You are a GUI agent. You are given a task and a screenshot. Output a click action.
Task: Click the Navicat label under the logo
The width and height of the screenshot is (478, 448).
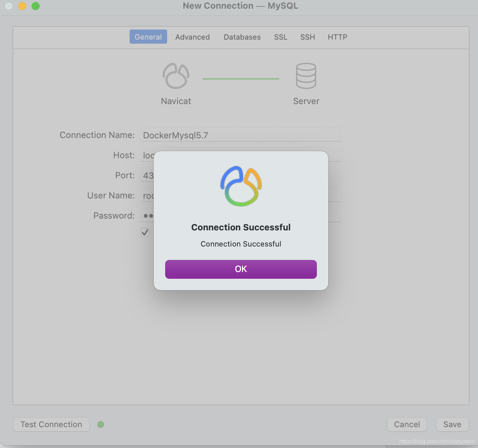pyautogui.click(x=176, y=101)
